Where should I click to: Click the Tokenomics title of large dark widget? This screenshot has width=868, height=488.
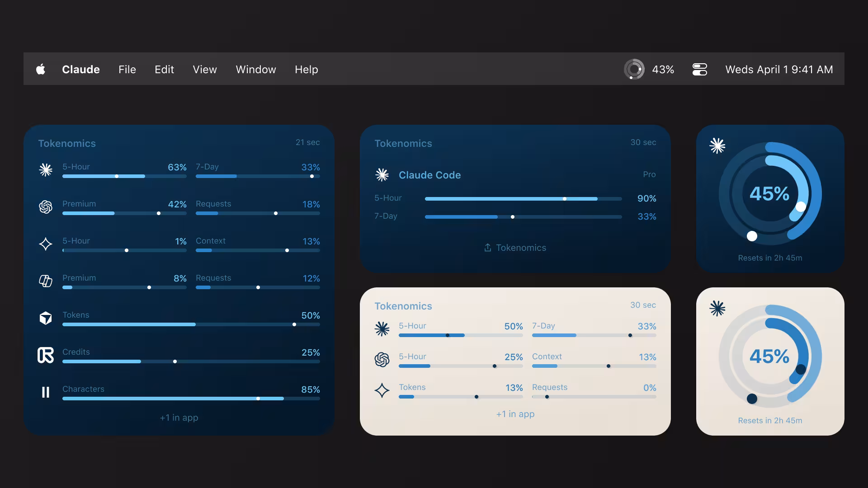click(67, 143)
